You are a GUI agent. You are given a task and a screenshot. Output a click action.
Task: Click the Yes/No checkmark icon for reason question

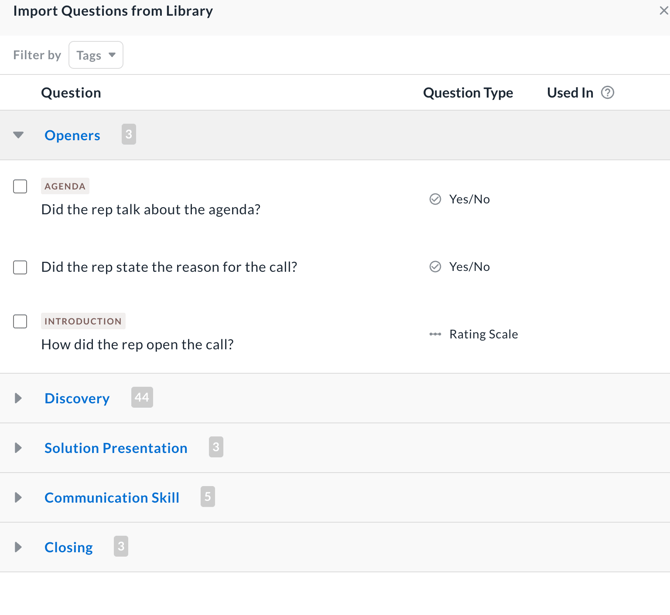(x=435, y=267)
